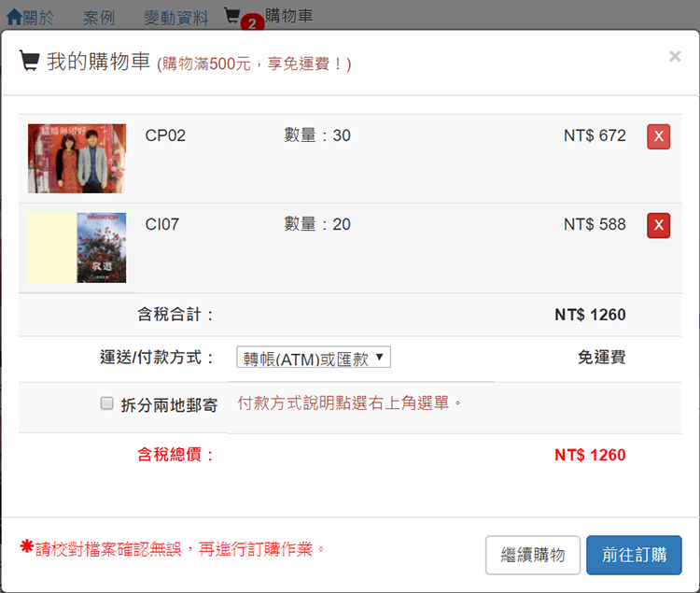Open the 購物車 menu item
Viewport: 700px width, 593px height.
tap(289, 15)
